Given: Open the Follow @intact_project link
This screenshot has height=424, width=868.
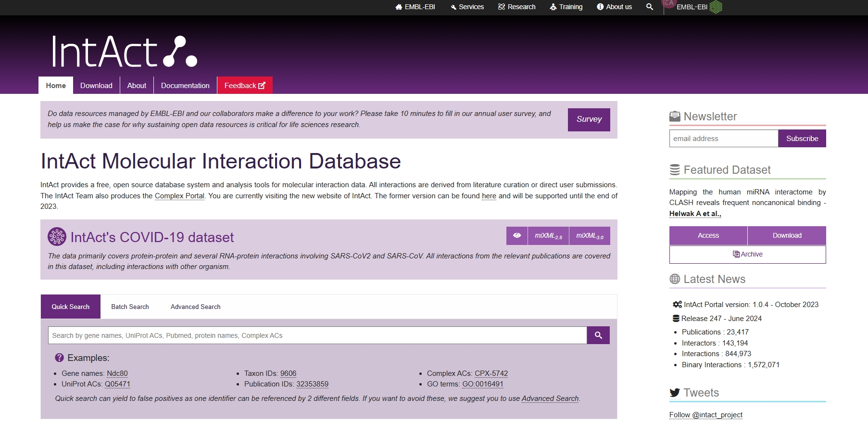Looking at the screenshot, I should coord(706,415).
